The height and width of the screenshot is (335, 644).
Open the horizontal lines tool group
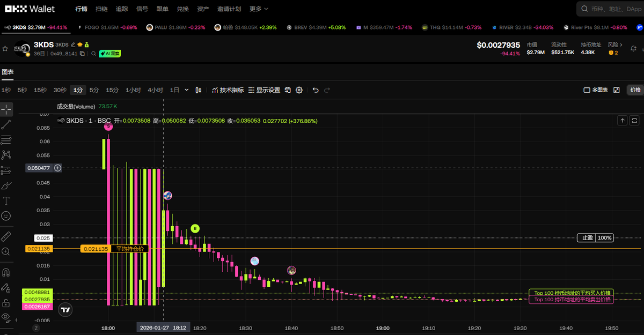click(x=6, y=140)
